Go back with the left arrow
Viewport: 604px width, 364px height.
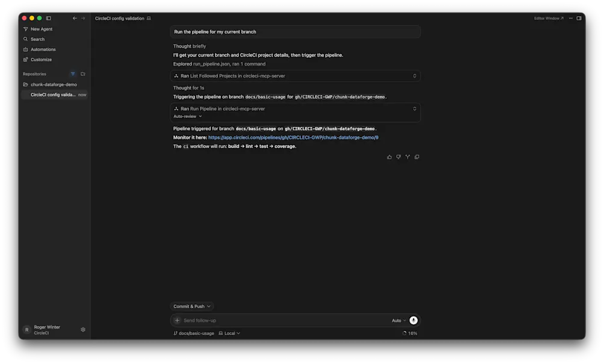tap(75, 18)
